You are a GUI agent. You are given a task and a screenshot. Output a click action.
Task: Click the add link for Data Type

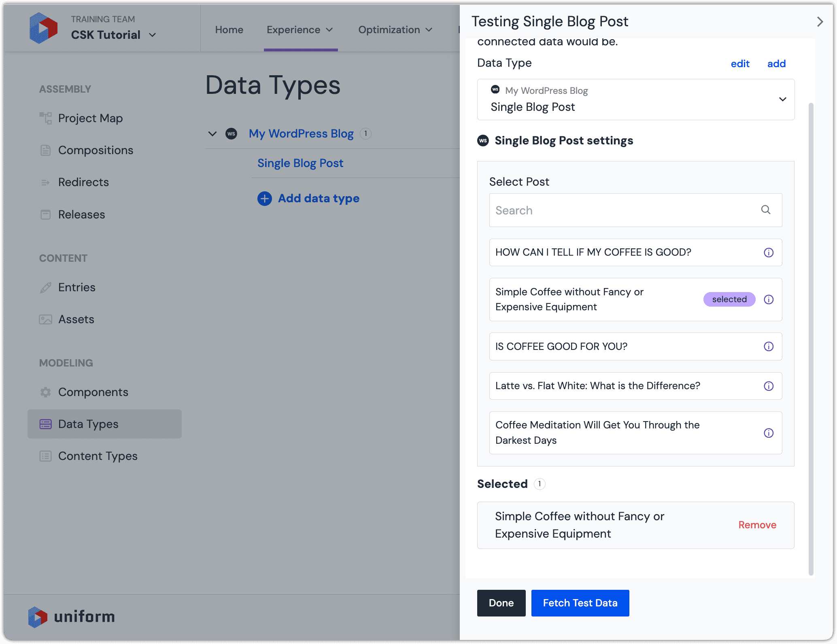coord(776,64)
